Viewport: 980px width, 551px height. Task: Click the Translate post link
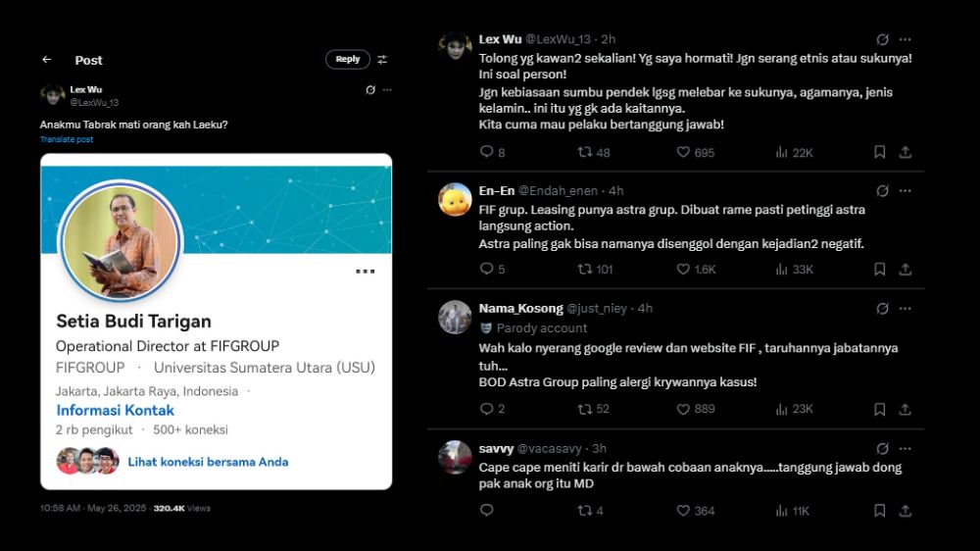coord(67,139)
